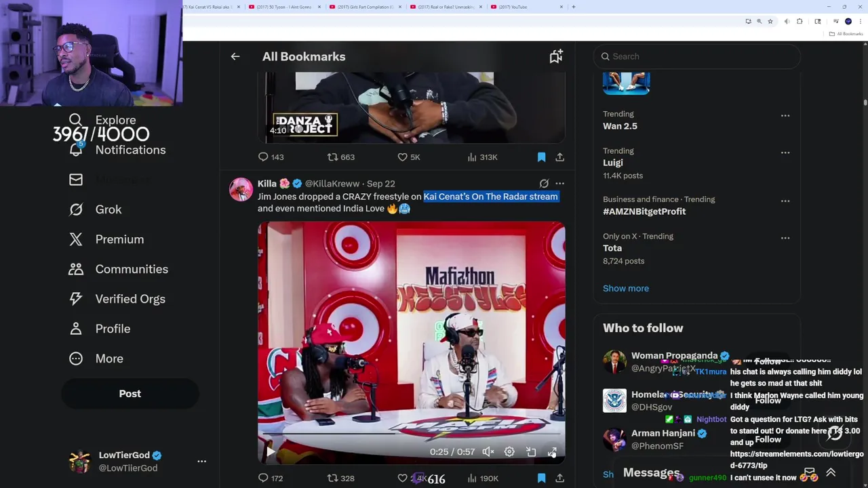Viewport: 868px width, 488px height.
Task: Open the Messages envelope icon in sidebar
Action: click(x=75, y=180)
